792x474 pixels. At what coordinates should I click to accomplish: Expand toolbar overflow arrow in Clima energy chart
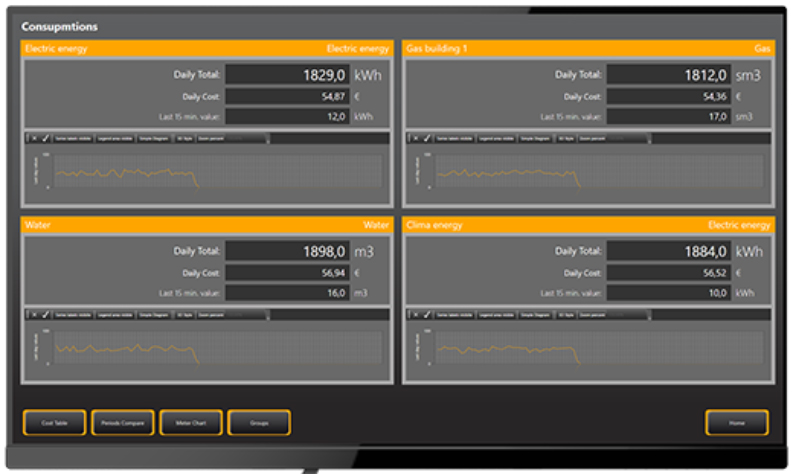click(x=647, y=314)
